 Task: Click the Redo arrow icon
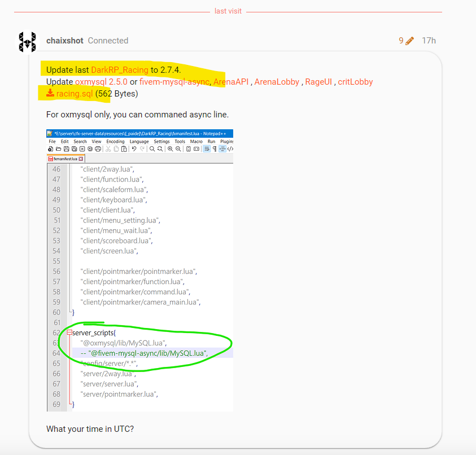pyautogui.click(x=142, y=148)
